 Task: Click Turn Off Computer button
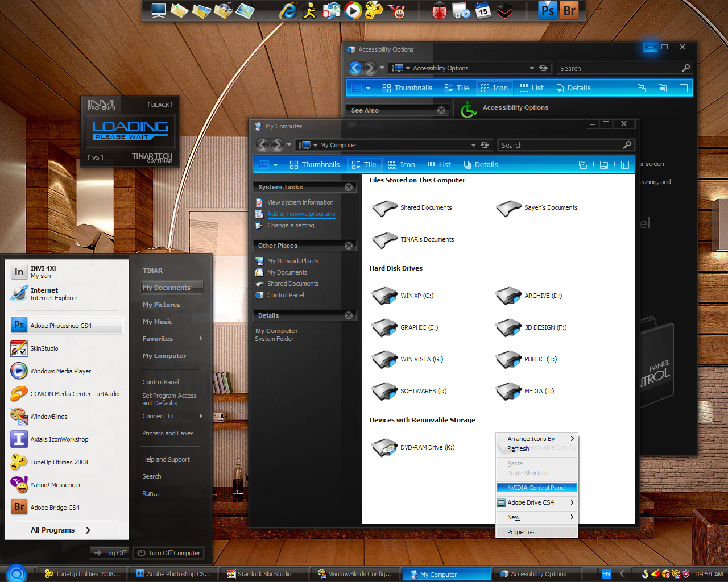tap(168, 553)
